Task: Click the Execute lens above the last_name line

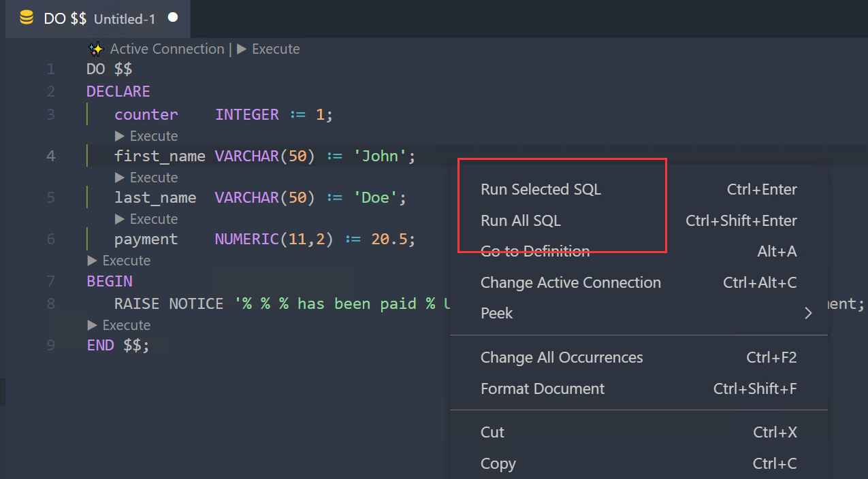Action: pyautogui.click(x=146, y=178)
